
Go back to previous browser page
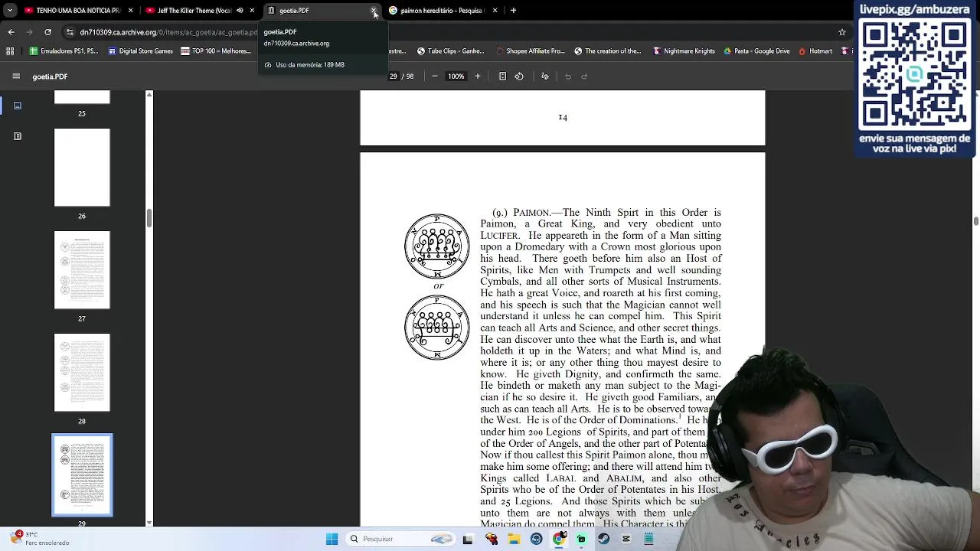point(11,32)
